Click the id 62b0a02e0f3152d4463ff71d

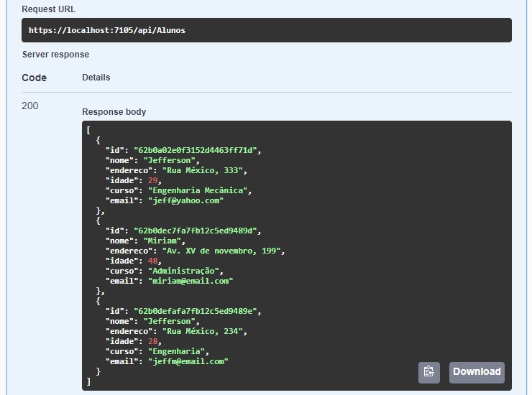197,151
